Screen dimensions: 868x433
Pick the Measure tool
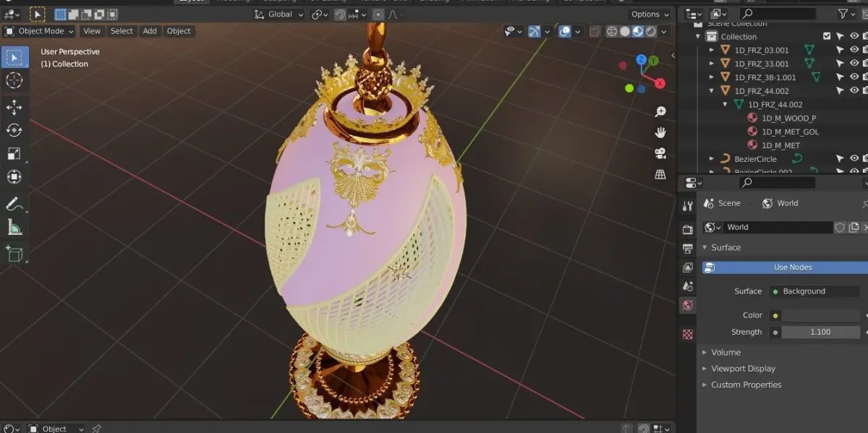(14, 228)
